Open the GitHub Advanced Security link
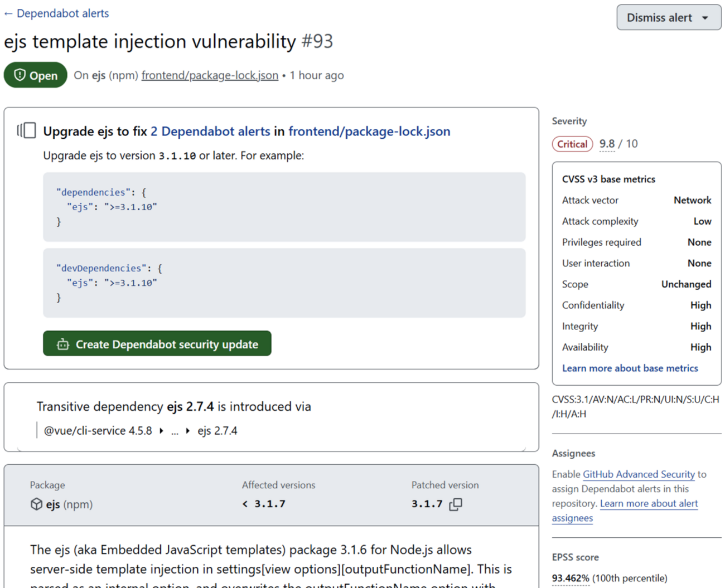Image resolution: width=725 pixels, height=588 pixels. pos(639,474)
